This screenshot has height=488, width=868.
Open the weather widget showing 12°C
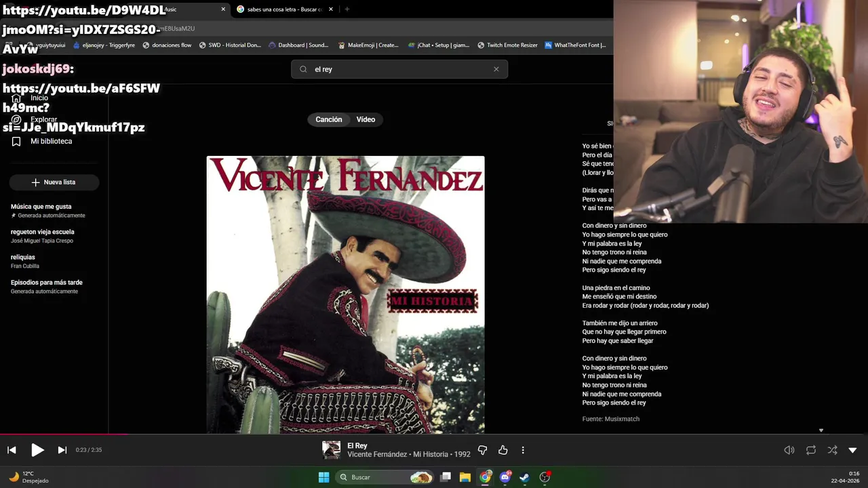[28, 477]
